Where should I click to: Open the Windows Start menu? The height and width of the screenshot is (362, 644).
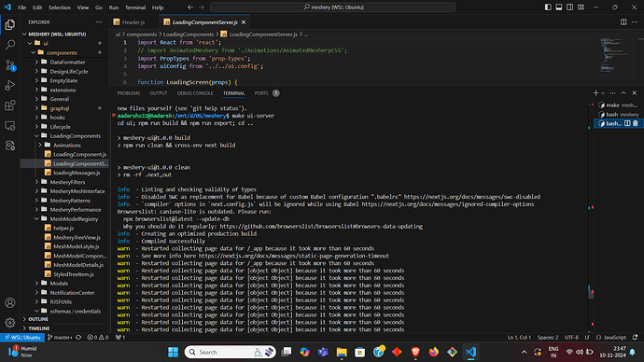pos(173,352)
